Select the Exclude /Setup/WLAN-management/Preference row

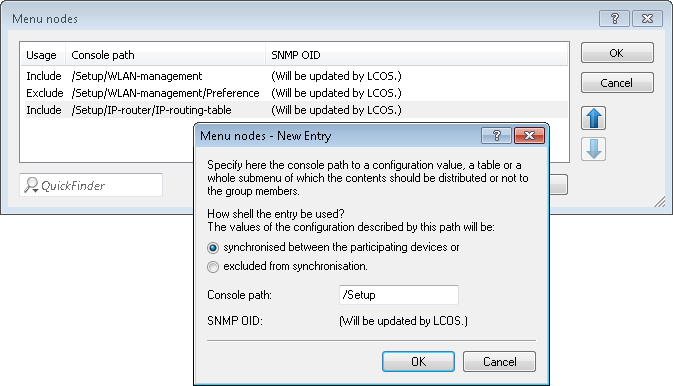pyautogui.click(x=294, y=93)
